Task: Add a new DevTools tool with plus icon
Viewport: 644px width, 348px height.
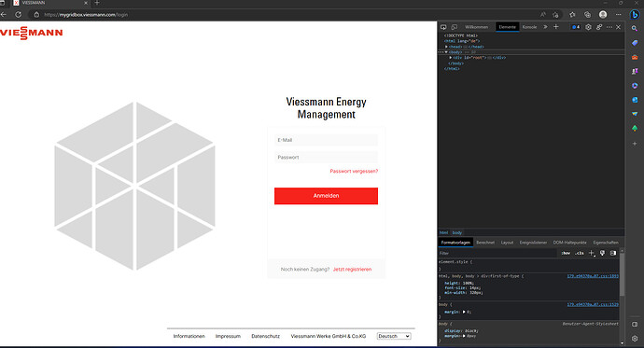Action: [x=556, y=27]
